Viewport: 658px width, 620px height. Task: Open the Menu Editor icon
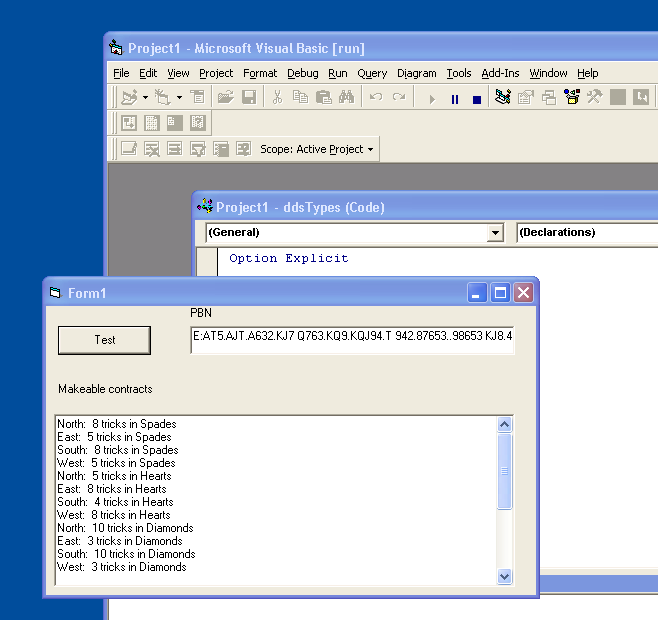point(197,97)
